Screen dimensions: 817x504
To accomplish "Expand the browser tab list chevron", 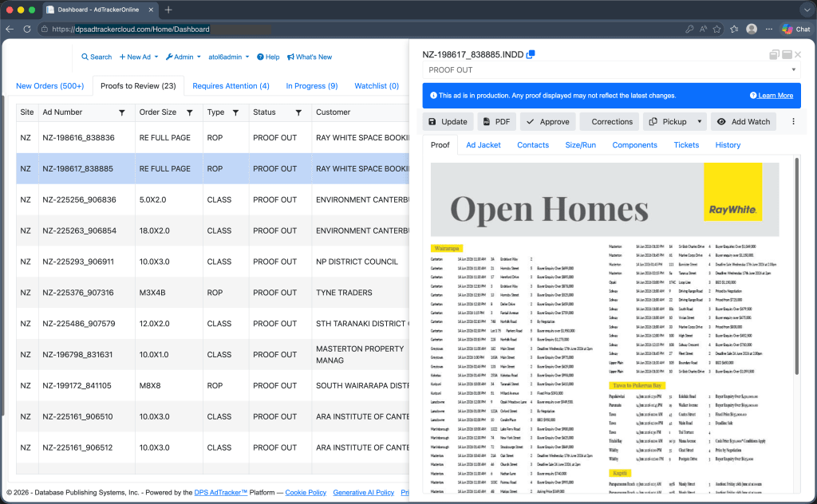I will pos(807,10).
